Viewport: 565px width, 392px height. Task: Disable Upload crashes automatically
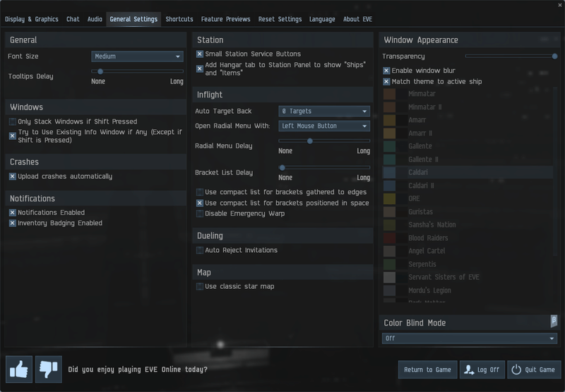tap(13, 176)
